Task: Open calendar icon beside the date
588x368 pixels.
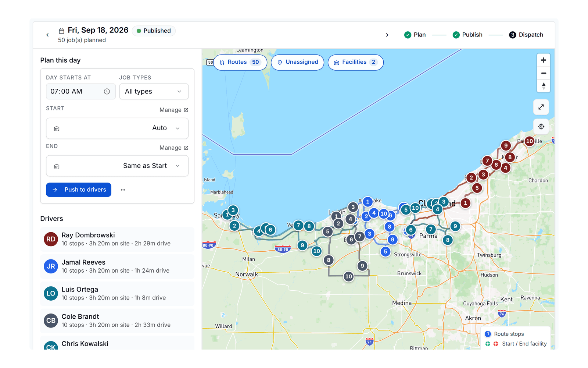Action: (61, 31)
